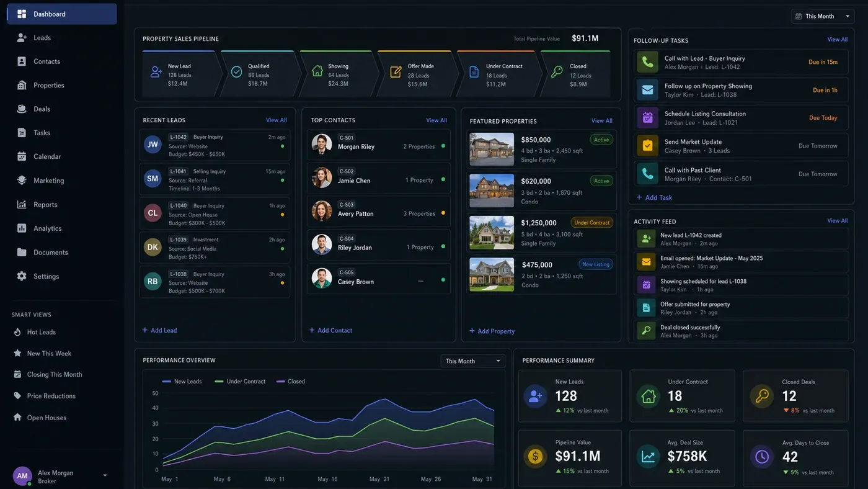Click the New Leads person icon in summary
The image size is (868, 489).
pos(535,397)
